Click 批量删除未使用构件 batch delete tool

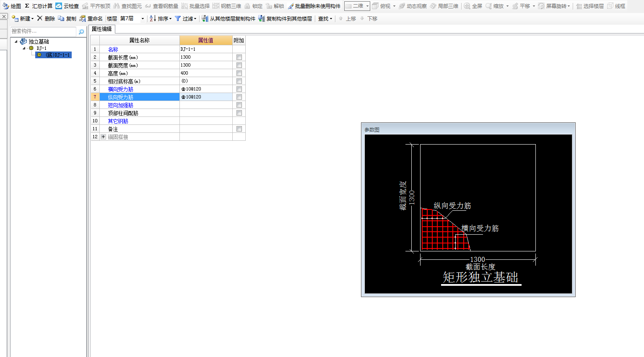pos(314,6)
